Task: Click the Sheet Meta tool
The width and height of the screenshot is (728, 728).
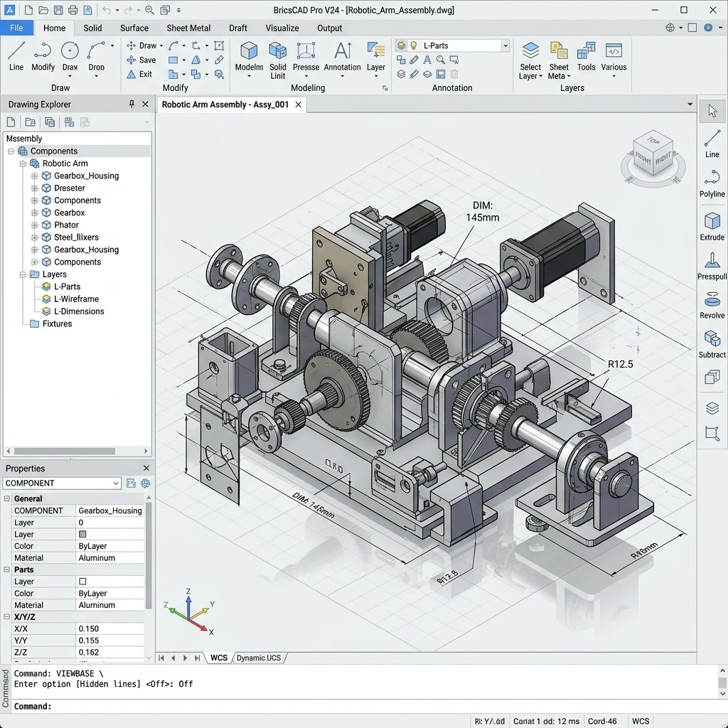Action: click(x=559, y=60)
